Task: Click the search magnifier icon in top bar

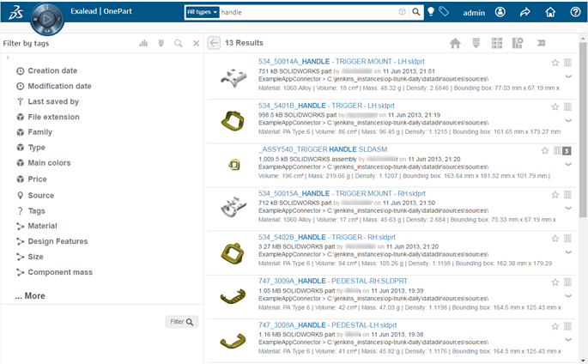Action: tap(415, 12)
